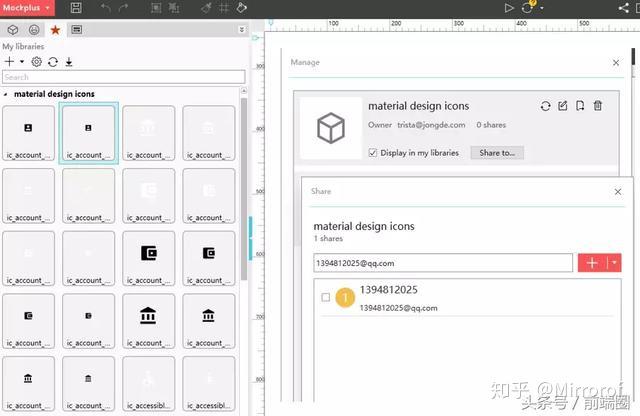Open the Mockplus main menu dropdown
Viewport: 640px width, 416px height.
point(27,8)
